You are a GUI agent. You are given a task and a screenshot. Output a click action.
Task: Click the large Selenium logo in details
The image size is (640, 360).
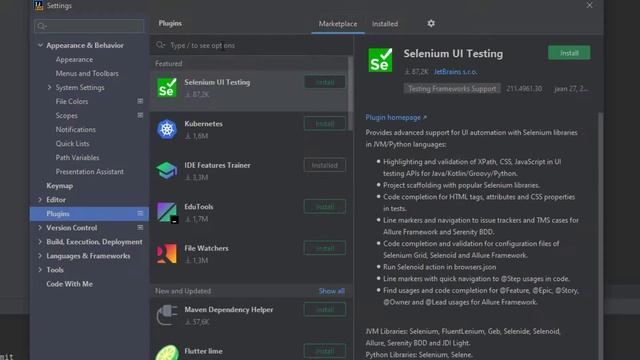click(x=380, y=60)
